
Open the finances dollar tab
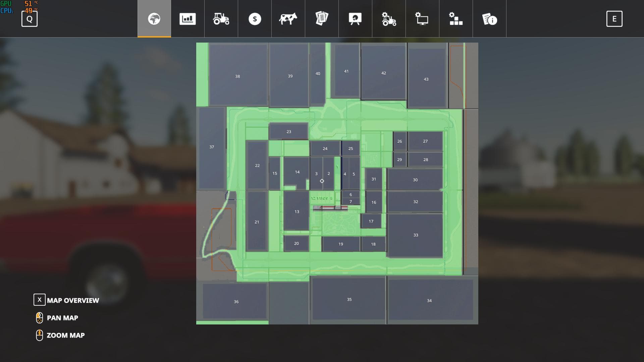click(x=255, y=19)
